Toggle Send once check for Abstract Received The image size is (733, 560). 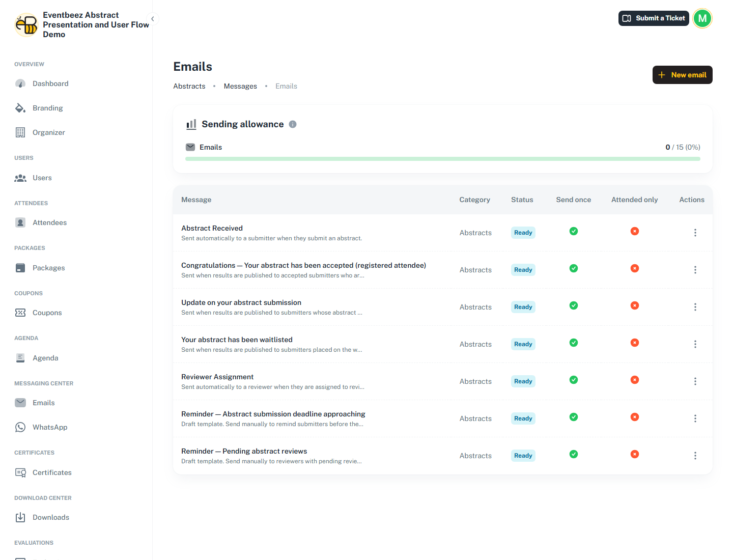point(574,231)
